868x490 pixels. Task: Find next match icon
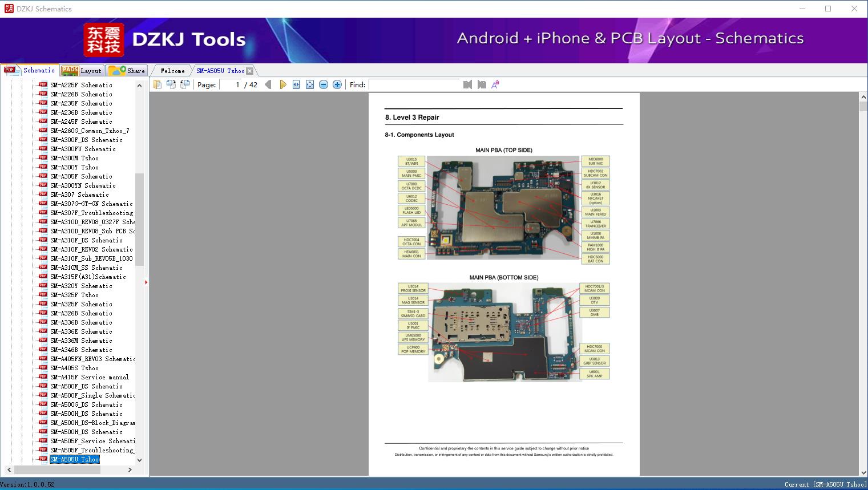(x=482, y=84)
